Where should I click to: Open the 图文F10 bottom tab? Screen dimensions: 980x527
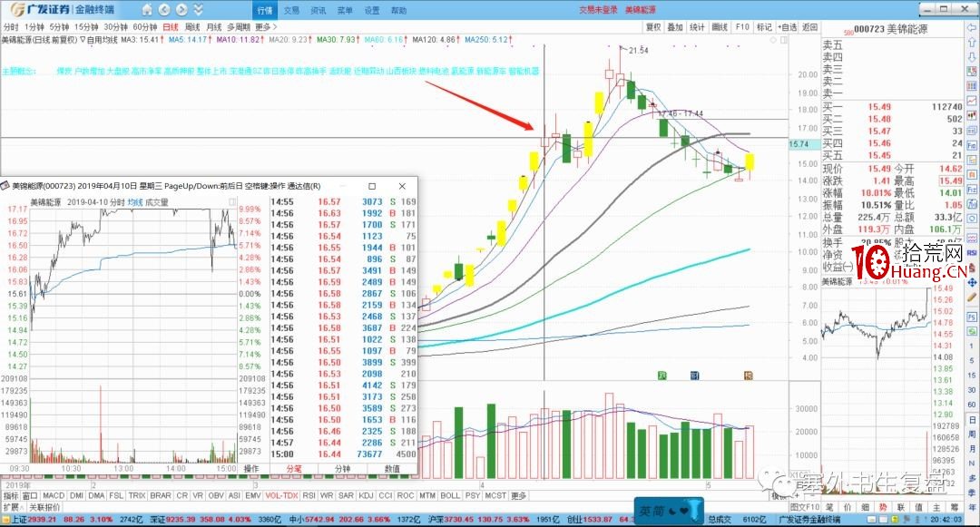point(805,507)
